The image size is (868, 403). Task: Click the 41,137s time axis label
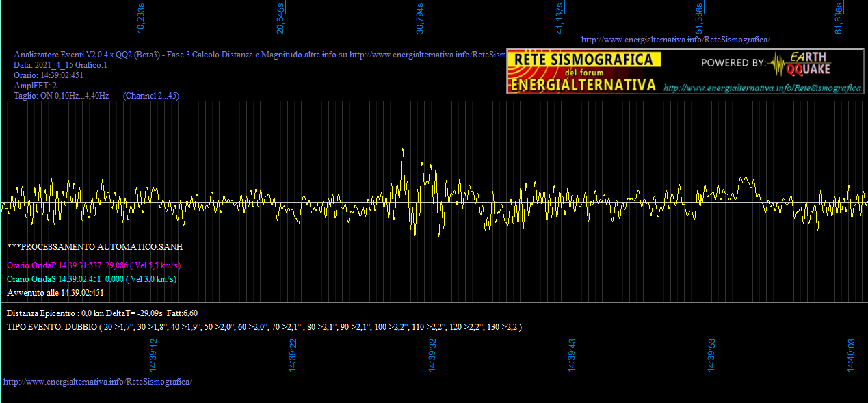point(560,18)
